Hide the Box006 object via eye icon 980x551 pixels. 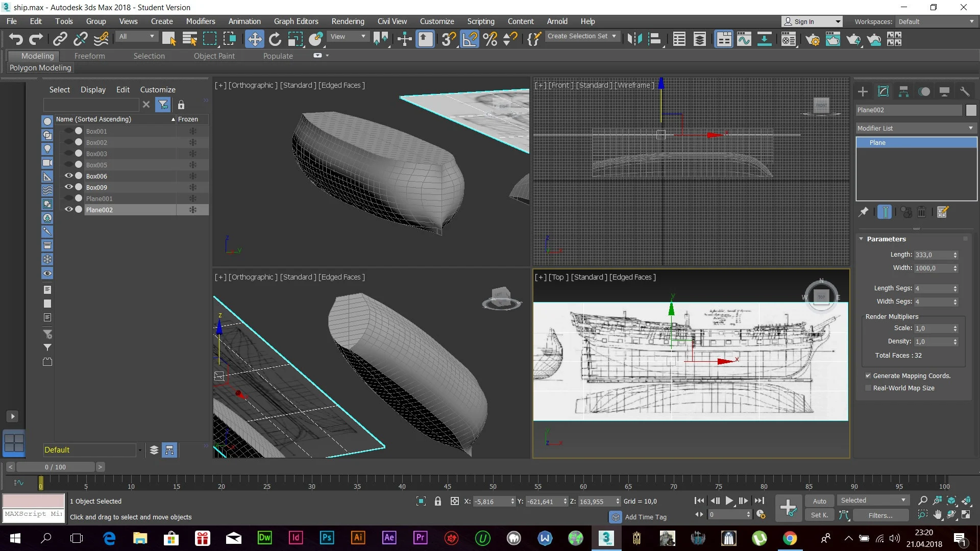68,176
